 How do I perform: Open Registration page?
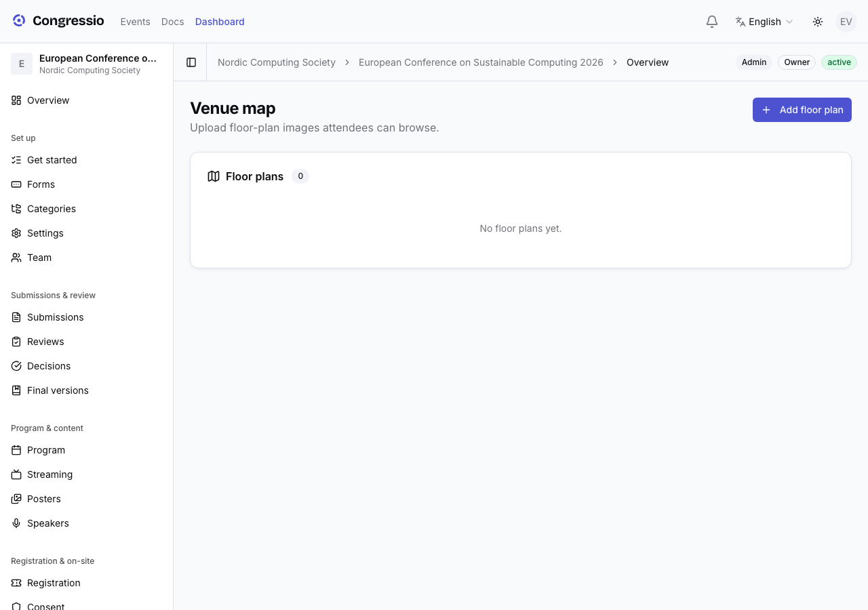[x=87, y=583]
